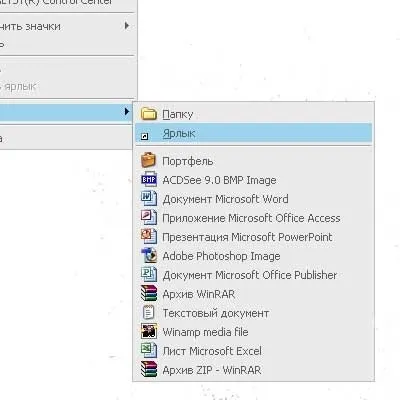400x400 pixels.
Task: Expand the highlighted parent menu submenu arrow
Action: pos(127,112)
